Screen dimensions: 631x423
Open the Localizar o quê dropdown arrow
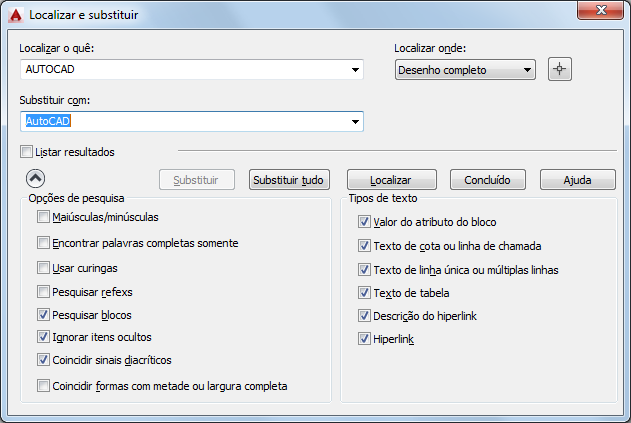click(x=355, y=70)
